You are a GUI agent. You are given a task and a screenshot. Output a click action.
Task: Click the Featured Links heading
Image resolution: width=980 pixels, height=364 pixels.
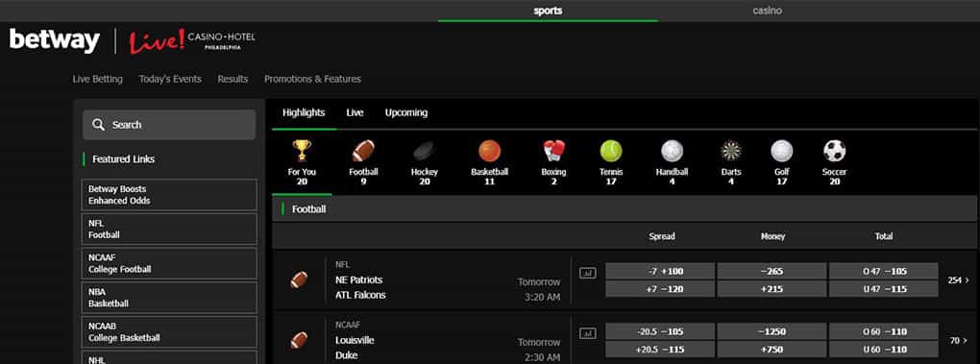click(124, 159)
